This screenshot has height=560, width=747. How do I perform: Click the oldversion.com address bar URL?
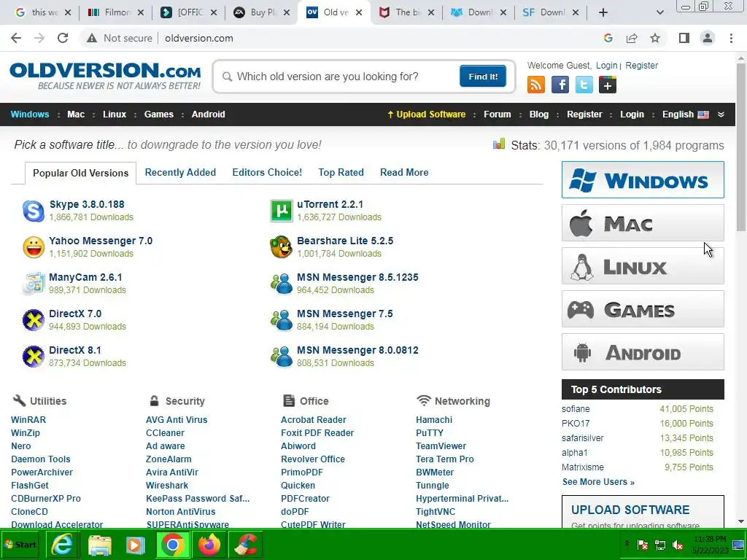pos(199,38)
